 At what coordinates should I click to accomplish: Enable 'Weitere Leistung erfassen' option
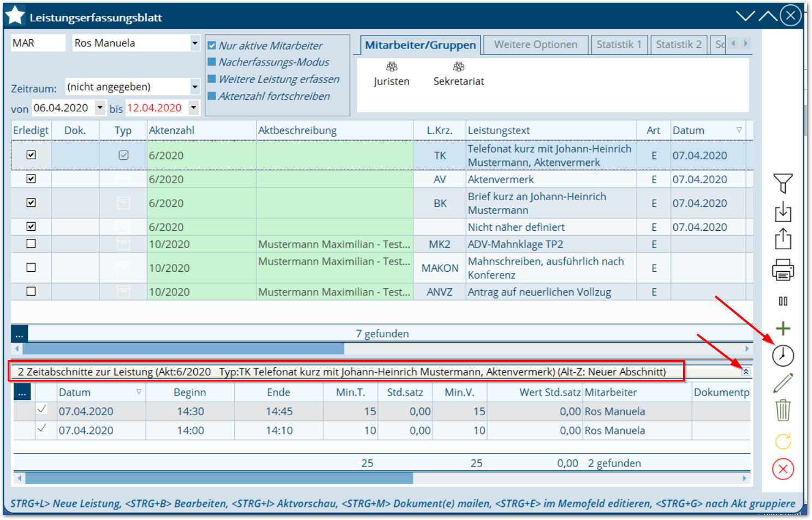coord(212,79)
